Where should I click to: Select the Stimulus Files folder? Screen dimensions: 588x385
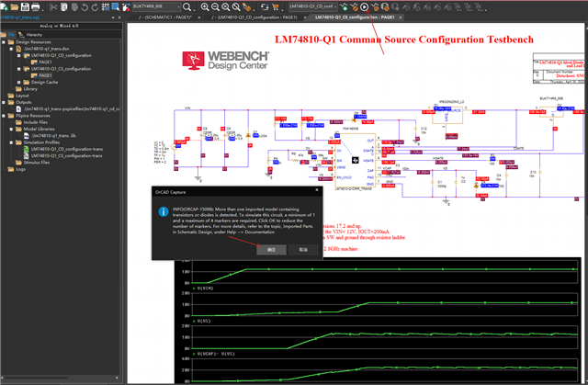coord(37,163)
